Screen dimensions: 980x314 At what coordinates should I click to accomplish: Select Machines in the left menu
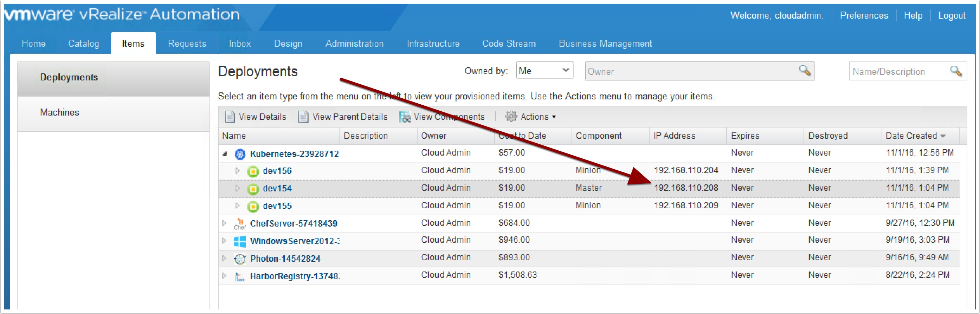pos(59,112)
